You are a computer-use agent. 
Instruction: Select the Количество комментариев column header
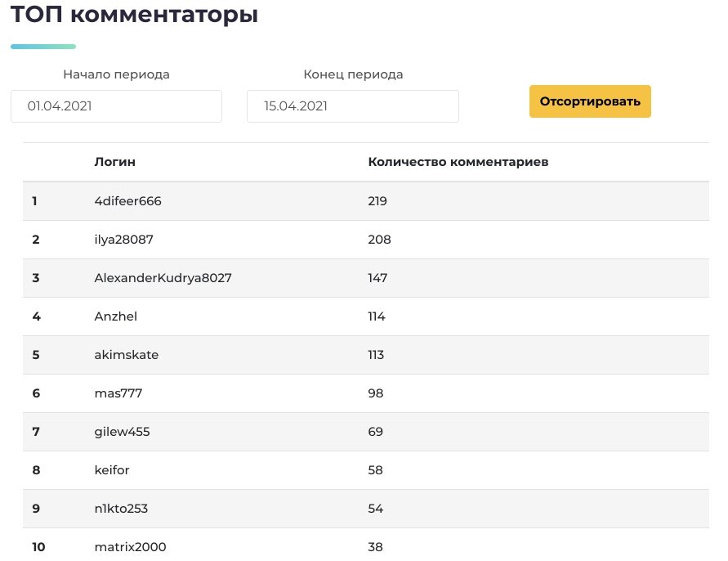458,162
